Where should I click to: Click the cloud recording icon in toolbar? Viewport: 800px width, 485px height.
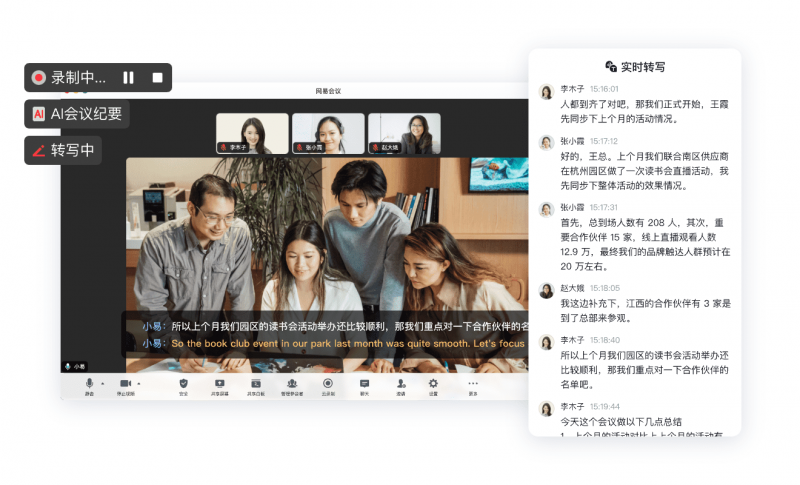(328, 384)
